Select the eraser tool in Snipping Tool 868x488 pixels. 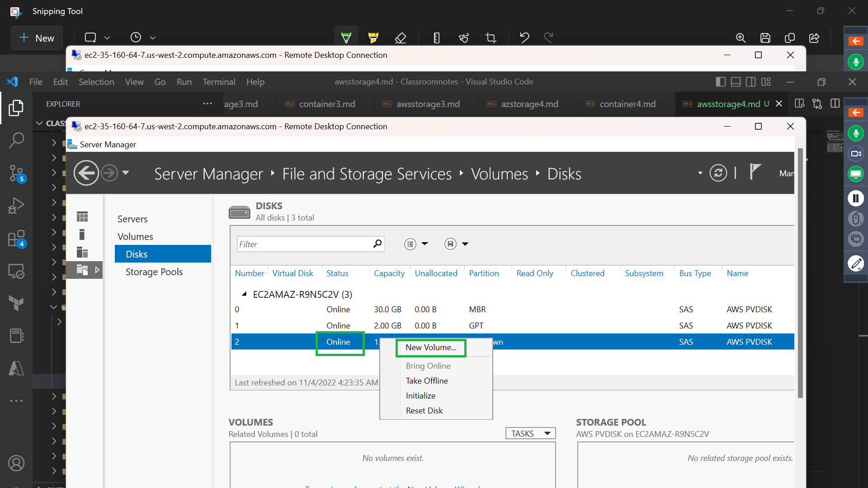coord(401,38)
